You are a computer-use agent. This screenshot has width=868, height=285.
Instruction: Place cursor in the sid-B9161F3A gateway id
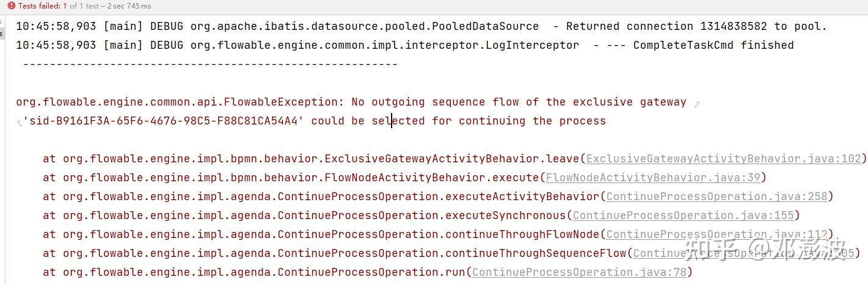pyautogui.click(x=163, y=121)
